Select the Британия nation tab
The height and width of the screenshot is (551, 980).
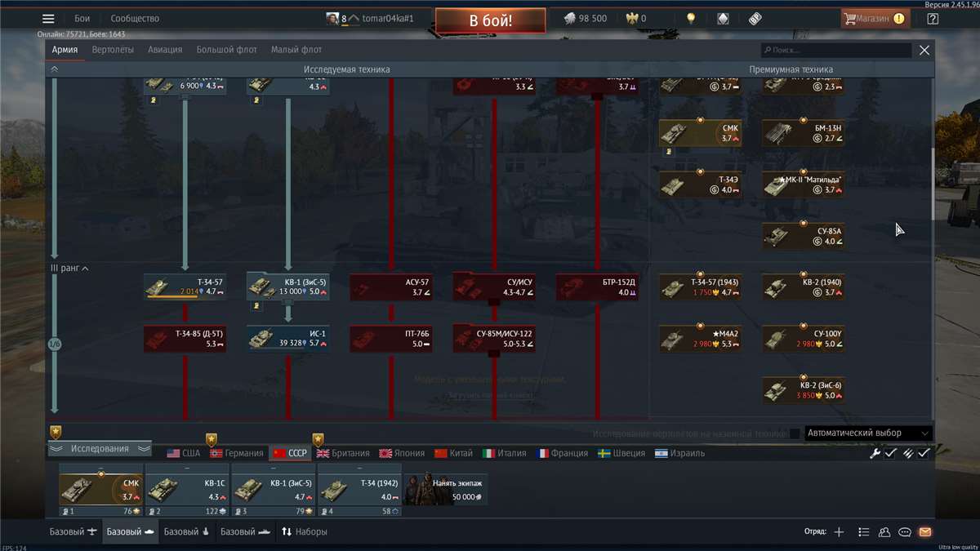point(343,453)
